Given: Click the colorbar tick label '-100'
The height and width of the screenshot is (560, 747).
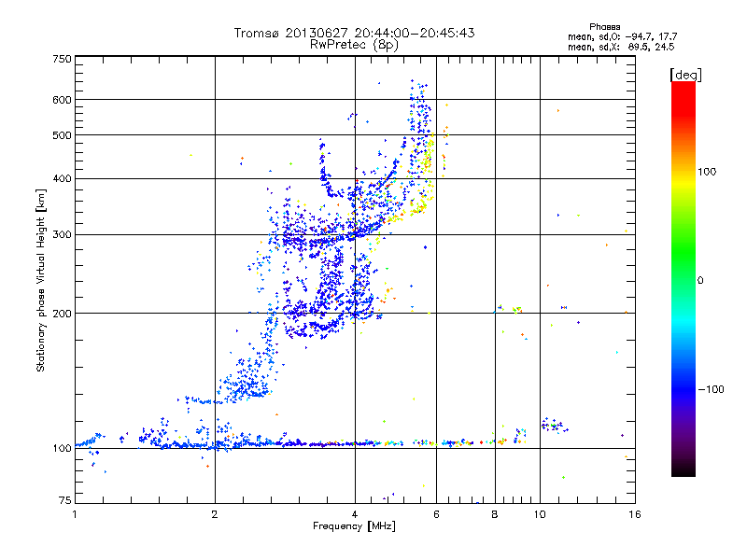Looking at the screenshot, I should pos(712,389).
